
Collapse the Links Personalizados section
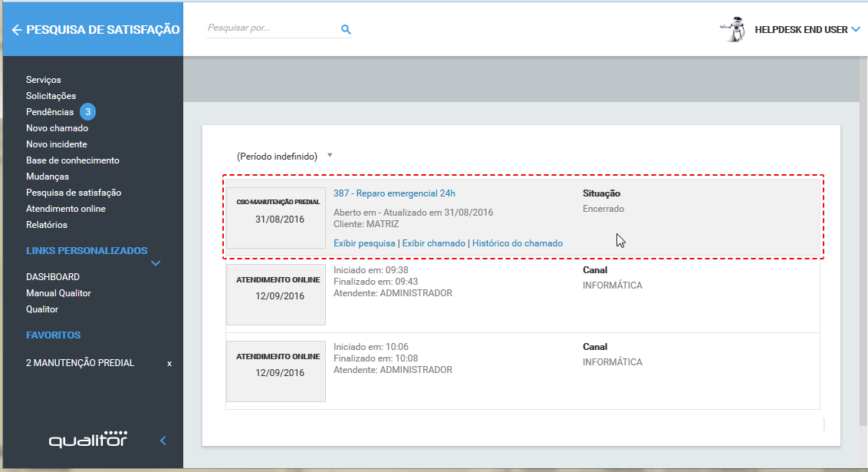156,263
